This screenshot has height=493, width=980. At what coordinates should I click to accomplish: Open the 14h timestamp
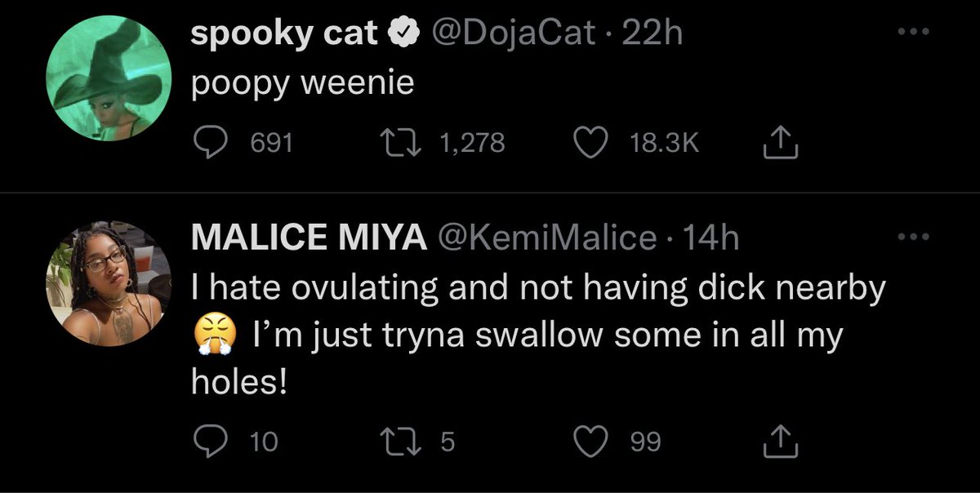tap(710, 237)
